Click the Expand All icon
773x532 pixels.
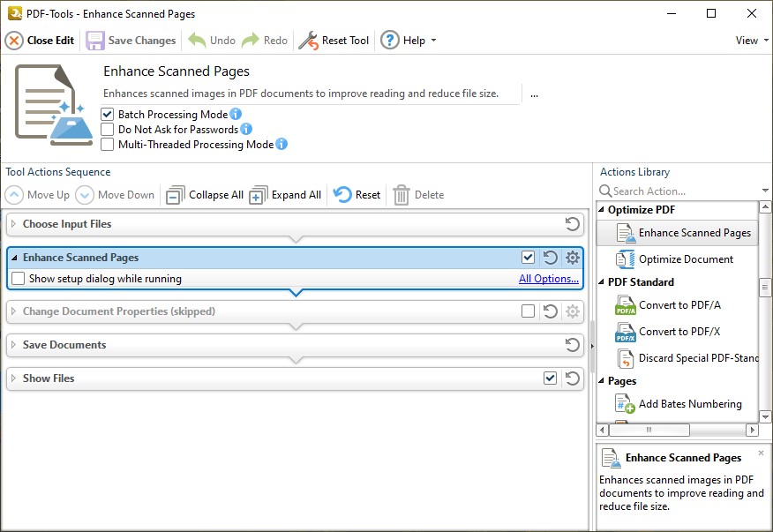pos(259,195)
